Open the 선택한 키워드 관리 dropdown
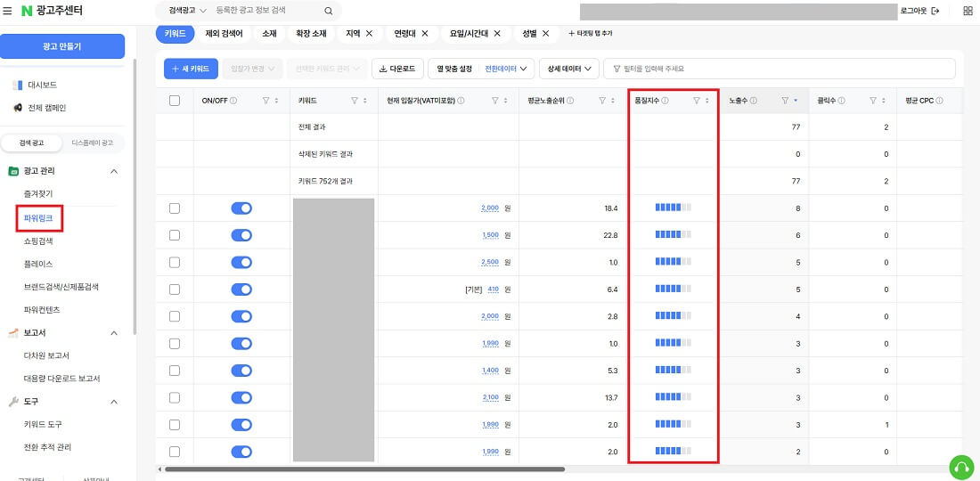Screen dimensions: 980x481 (x=327, y=69)
